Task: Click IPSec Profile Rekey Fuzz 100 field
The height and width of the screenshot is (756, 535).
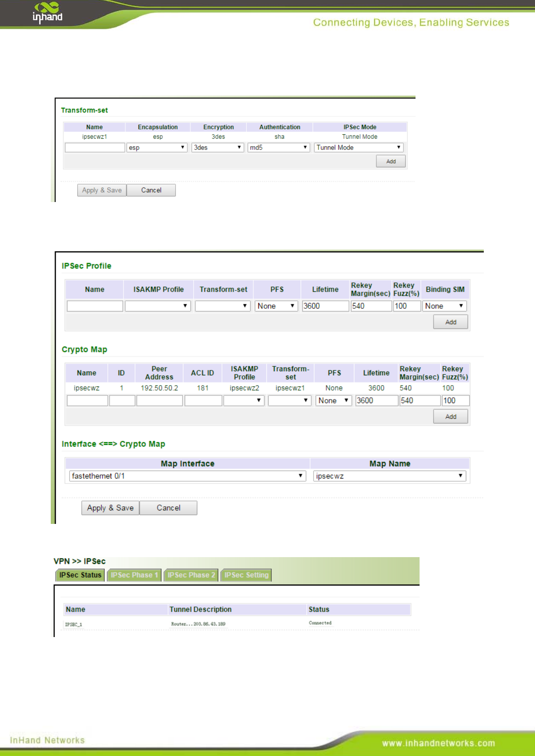Action: pyautogui.click(x=407, y=306)
